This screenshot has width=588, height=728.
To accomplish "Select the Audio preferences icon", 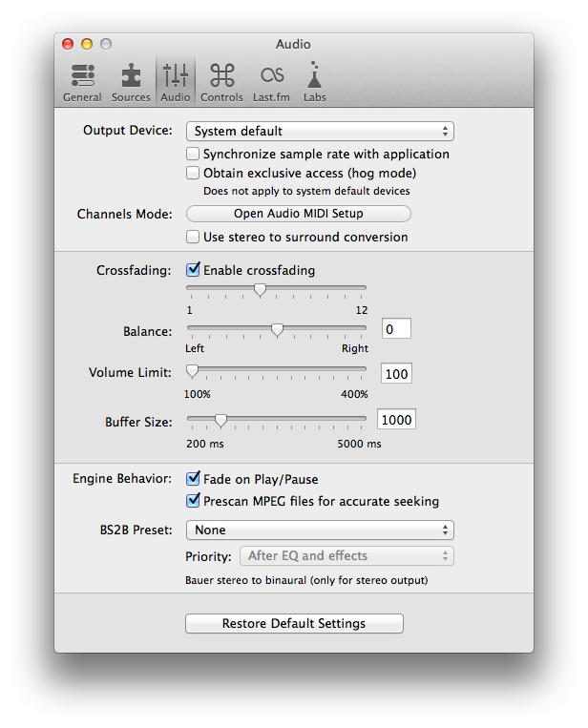I will 176,83.
